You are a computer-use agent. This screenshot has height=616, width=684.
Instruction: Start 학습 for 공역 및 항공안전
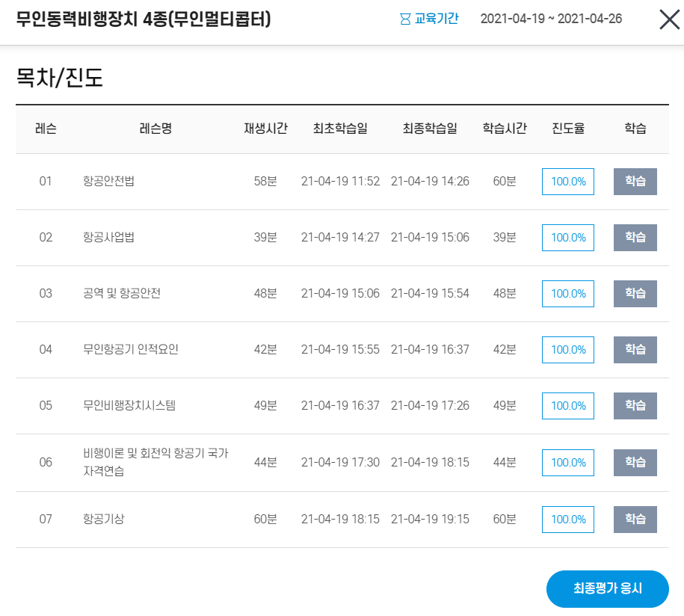pos(635,294)
